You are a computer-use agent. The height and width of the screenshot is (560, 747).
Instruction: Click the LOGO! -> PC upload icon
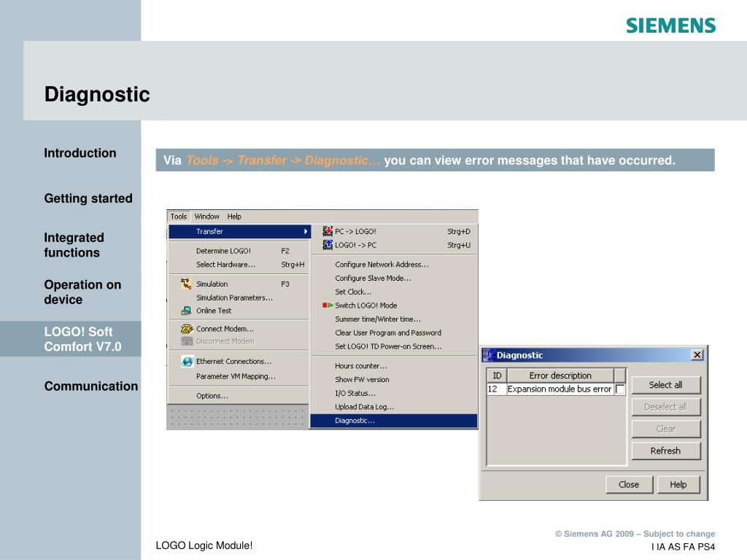(x=328, y=245)
